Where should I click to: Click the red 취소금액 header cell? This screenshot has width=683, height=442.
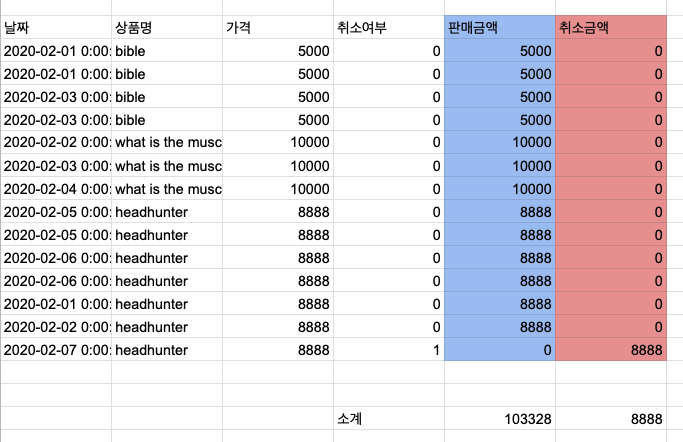pyautogui.click(x=611, y=27)
